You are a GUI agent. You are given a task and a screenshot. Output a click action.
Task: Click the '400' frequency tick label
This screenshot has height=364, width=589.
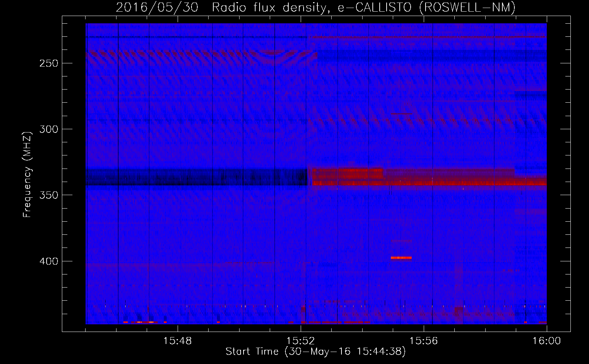pyautogui.click(x=48, y=261)
